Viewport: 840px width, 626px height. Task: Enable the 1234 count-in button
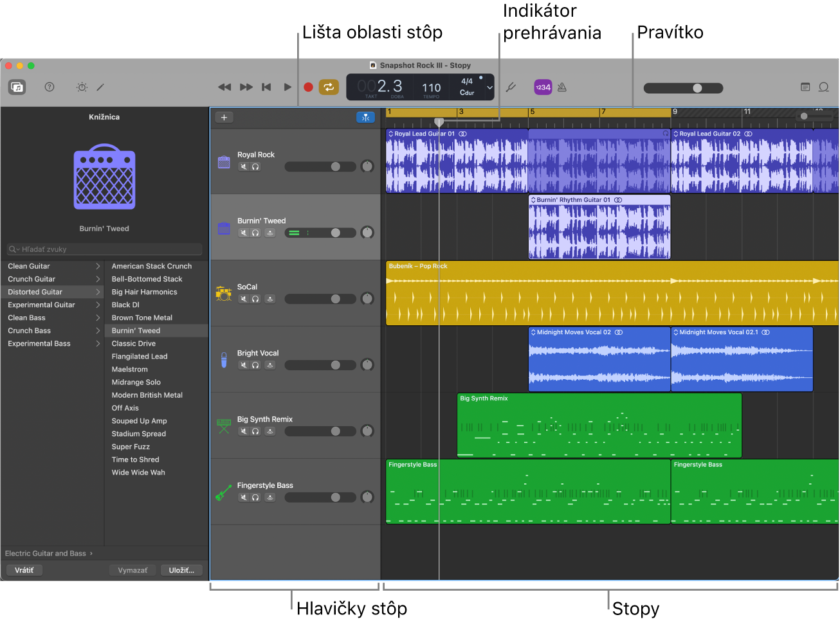(x=543, y=87)
